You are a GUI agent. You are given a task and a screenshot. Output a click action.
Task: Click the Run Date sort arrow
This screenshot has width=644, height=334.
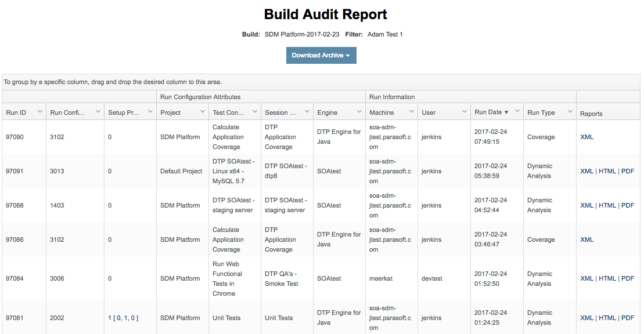tap(506, 112)
